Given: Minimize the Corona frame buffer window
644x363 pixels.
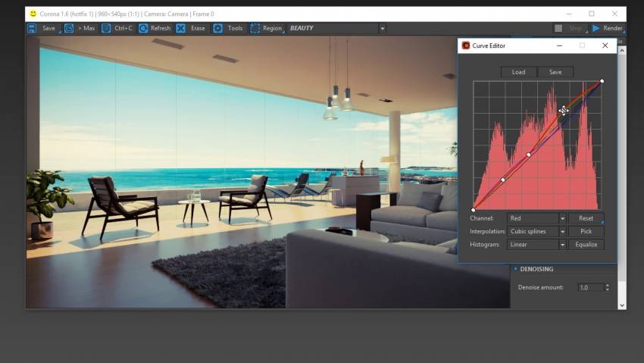Looking at the screenshot, I should coord(569,14).
